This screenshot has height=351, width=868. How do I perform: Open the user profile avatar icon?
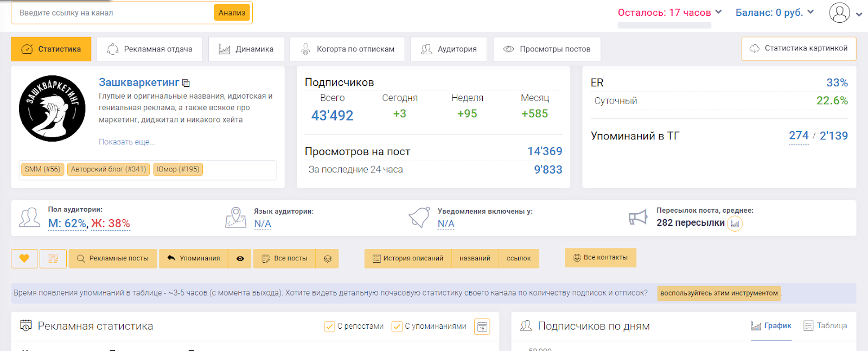839,13
